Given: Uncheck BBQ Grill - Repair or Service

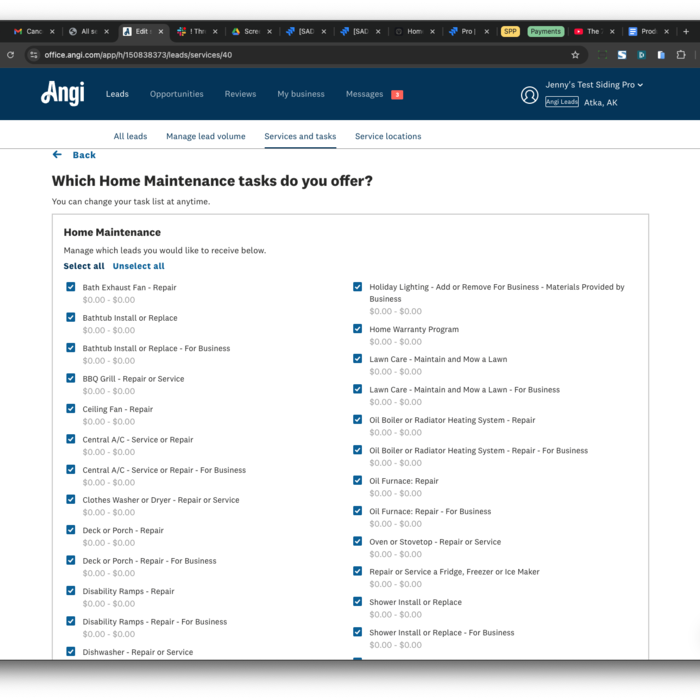Looking at the screenshot, I should [x=71, y=378].
